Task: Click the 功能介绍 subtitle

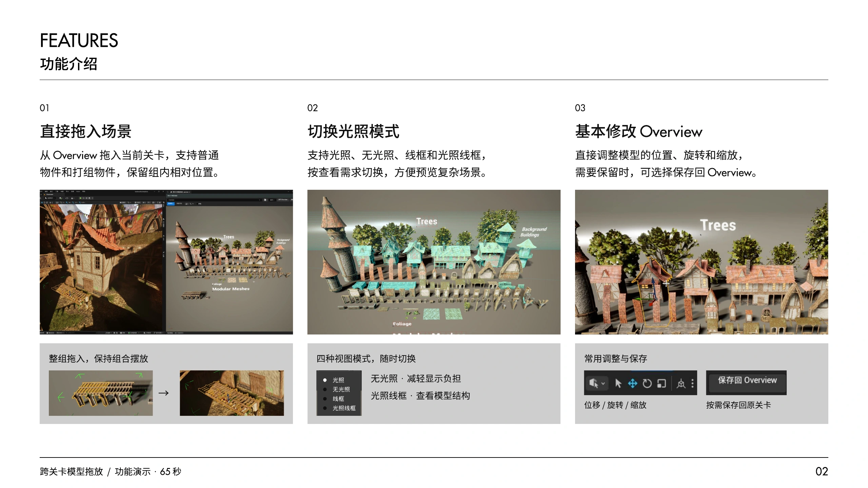Action: (x=68, y=64)
